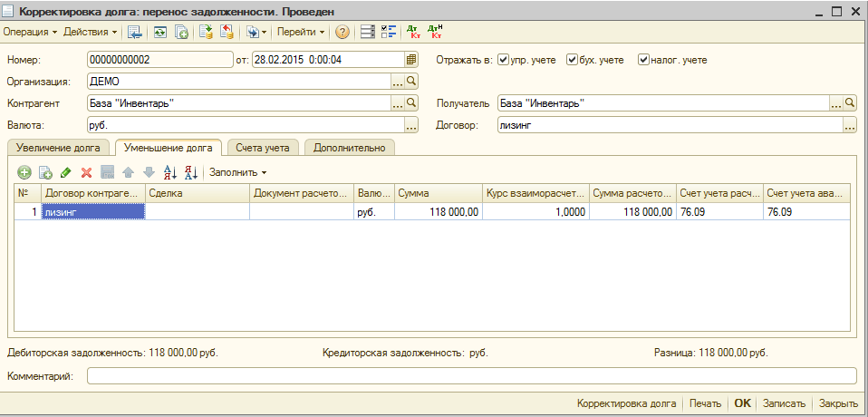This screenshot has height=417, width=868.
Task: Switch to the Увеличение долга tab
Action: click(x=59, y=147)
